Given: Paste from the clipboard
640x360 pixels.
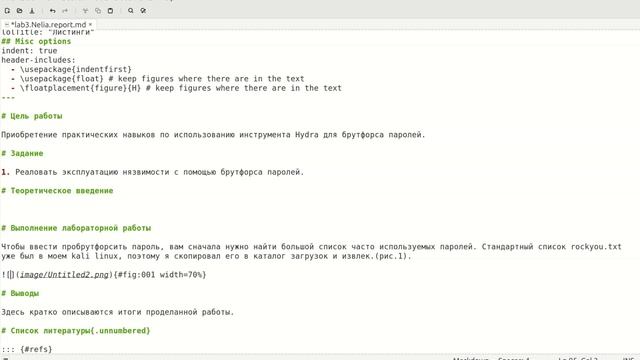Looking at the screenshot, I should (x=110, y=11).
